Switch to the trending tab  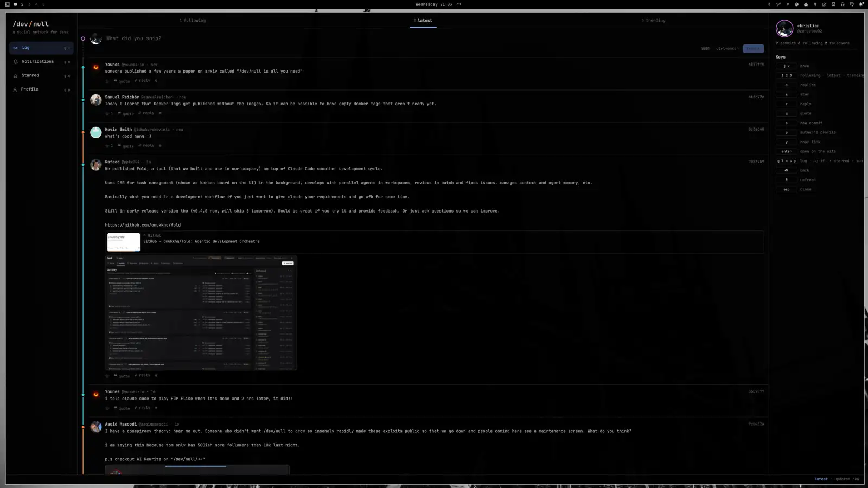pyautogui.click(x=653, y=21)
